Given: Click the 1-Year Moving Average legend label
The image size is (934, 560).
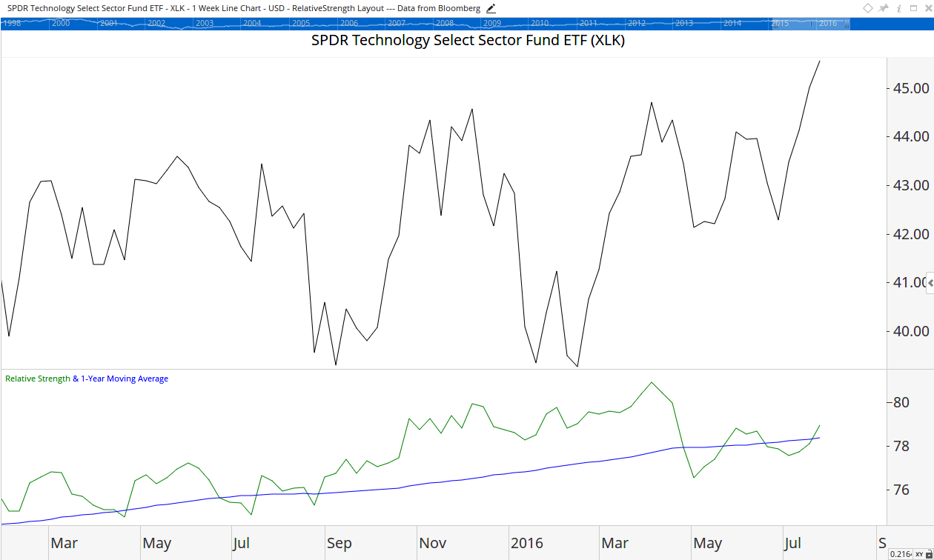Looking at the screenshot, I should (125, 379).
